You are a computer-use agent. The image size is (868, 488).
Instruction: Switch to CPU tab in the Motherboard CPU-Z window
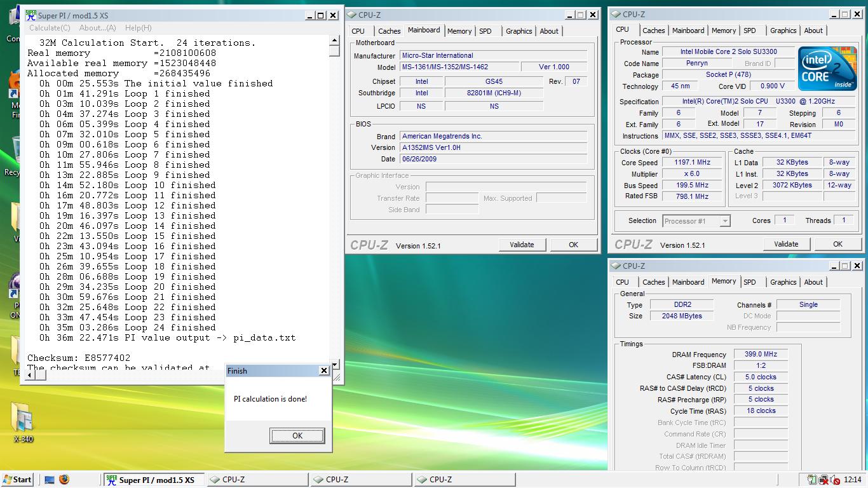[x=358, y=31]
